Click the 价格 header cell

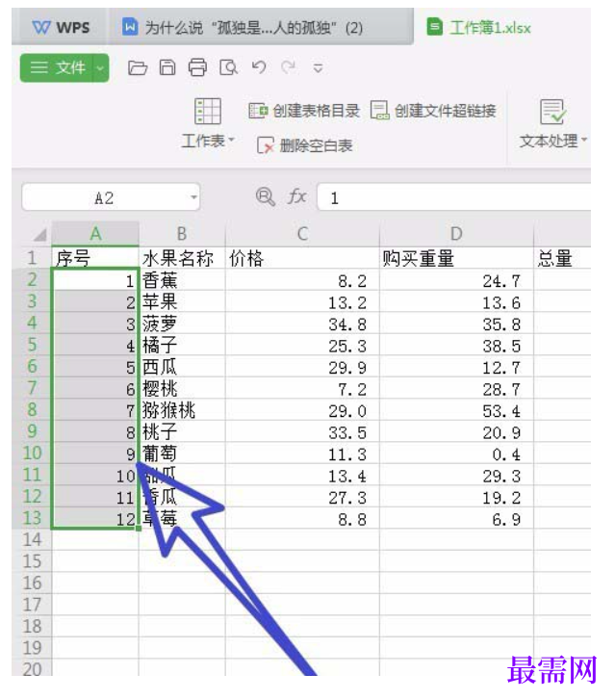pyautogui.click(x=302, y=258)
